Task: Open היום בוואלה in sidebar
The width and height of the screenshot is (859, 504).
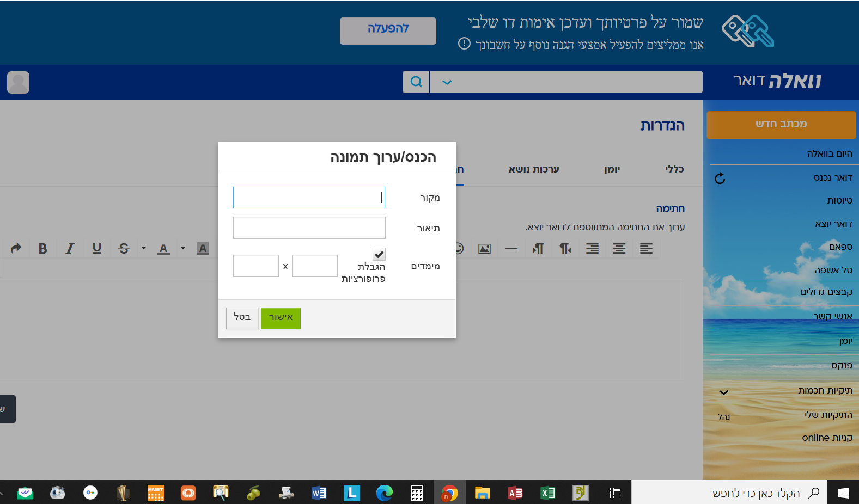Action: click(x=830, y=153)
